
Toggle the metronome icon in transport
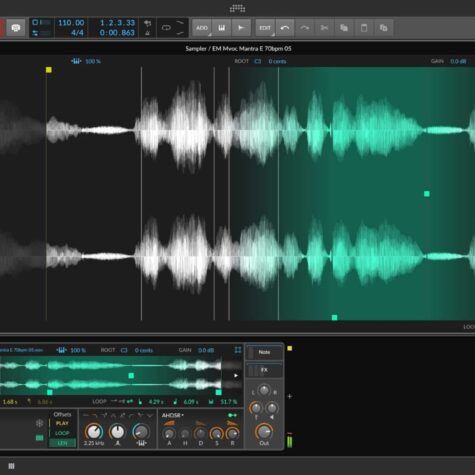(147, 33)
